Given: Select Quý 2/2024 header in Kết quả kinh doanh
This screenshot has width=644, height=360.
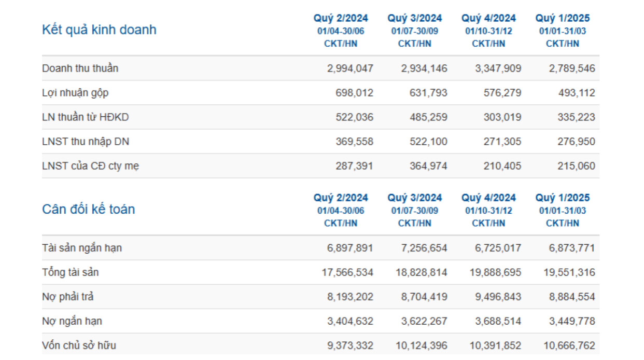Looking at the screenshot, I should 341,19.
